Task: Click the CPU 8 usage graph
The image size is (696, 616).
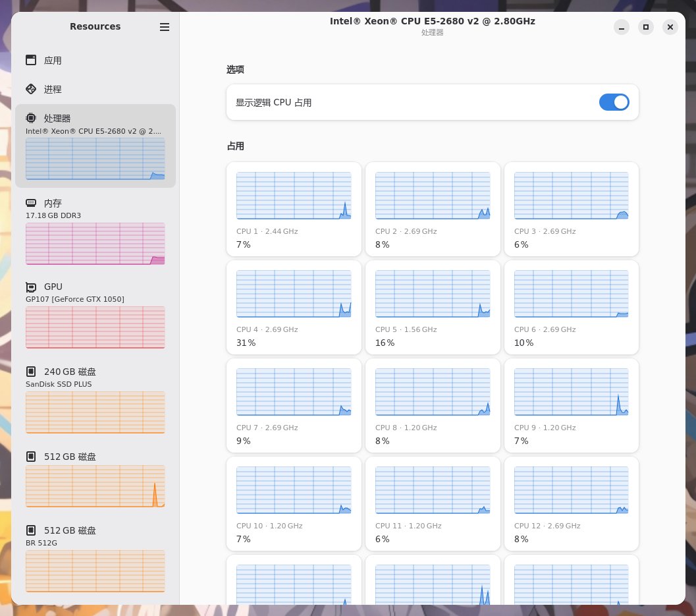Action: point(433,392)
